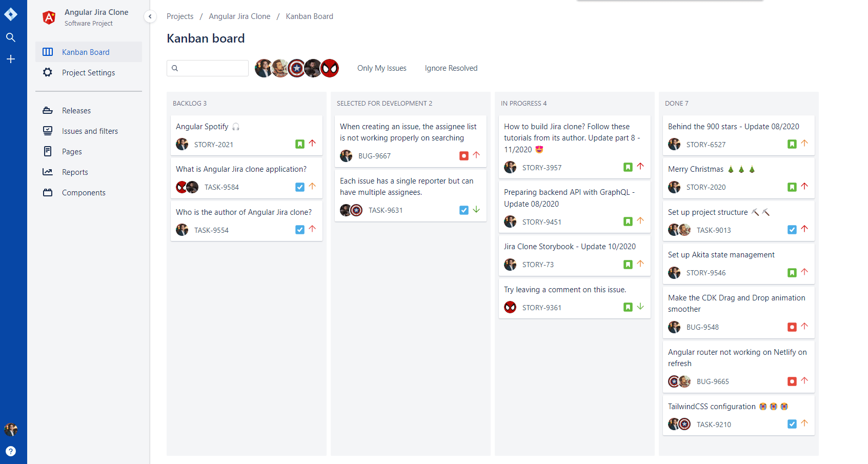Click low priority arrow on TASK-9631

[476, 210]
